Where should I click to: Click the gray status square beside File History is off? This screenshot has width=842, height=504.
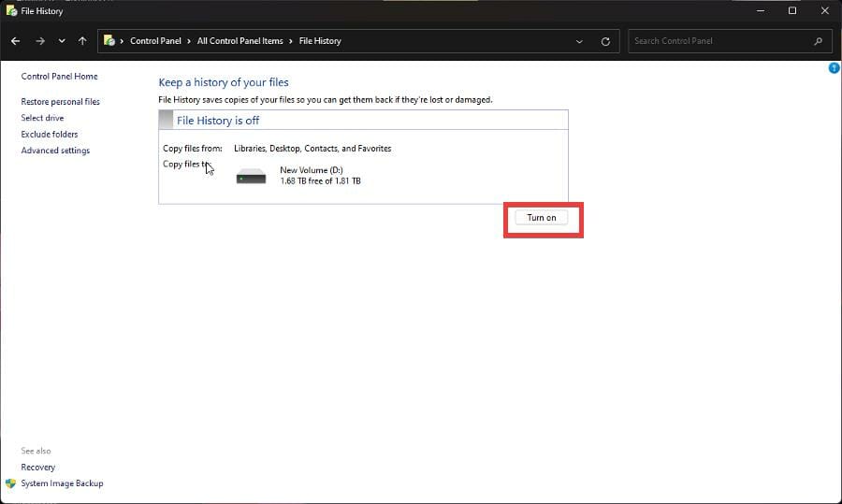[166, 120]
